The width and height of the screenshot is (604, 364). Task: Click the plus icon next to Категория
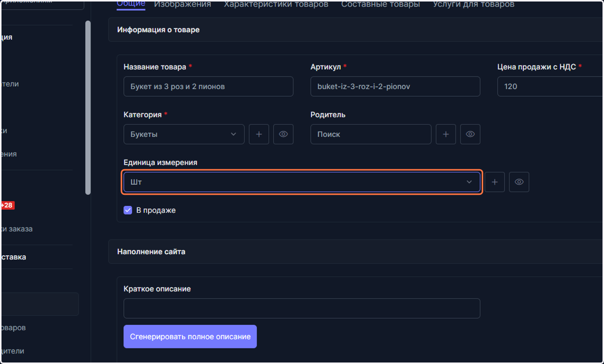coord(259,134)
